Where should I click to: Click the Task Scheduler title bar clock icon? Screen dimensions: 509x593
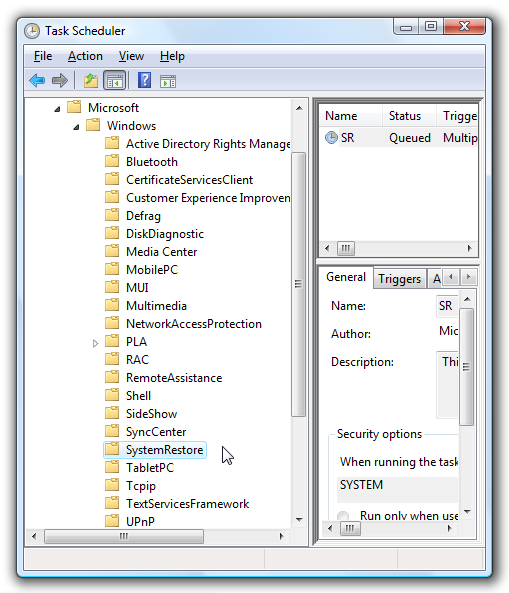point(32,31)
